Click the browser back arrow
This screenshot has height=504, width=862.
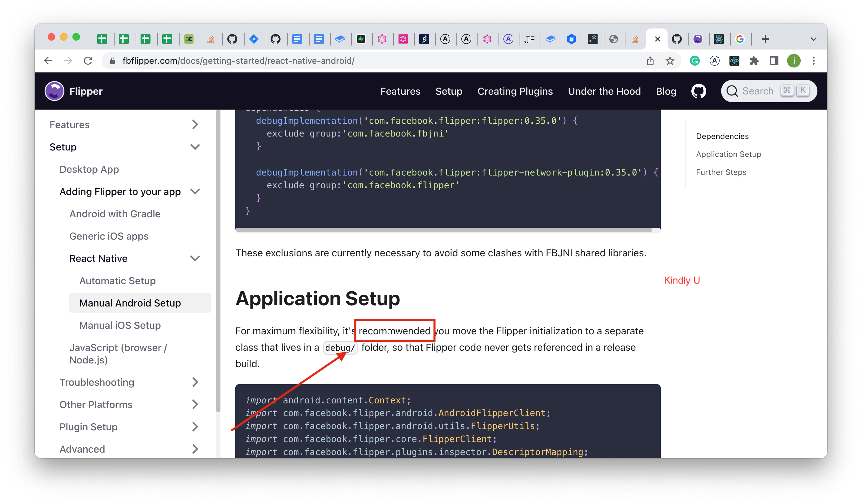(x=48, y=61)
